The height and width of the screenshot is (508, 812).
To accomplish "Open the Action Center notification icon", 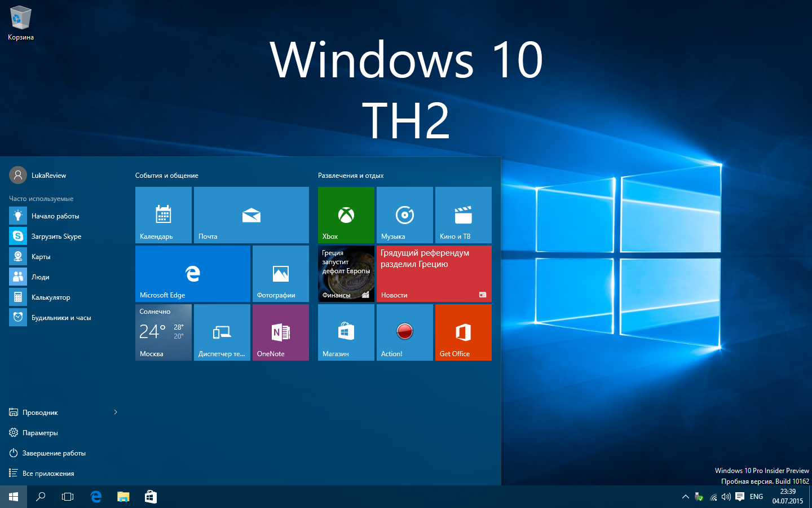I will coord(740,497).
